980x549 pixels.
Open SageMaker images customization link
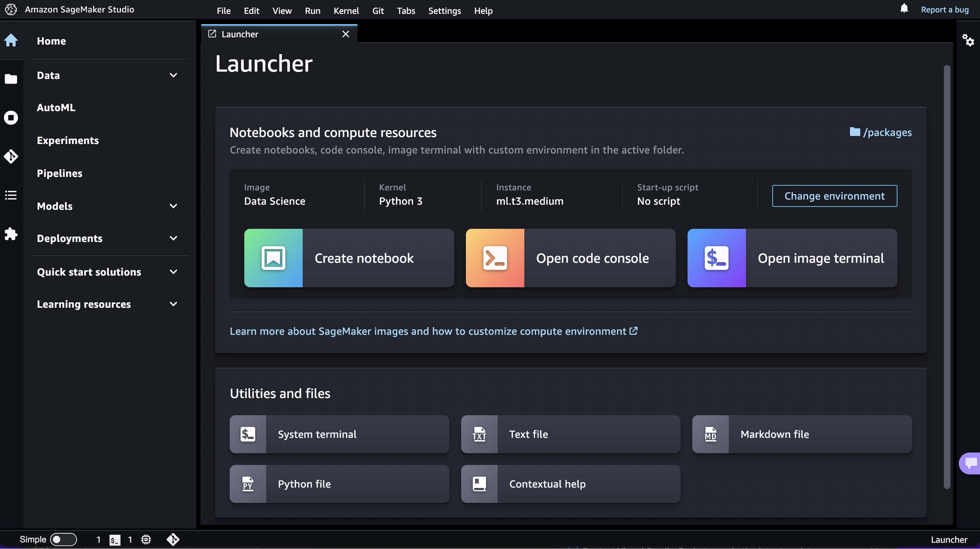(432, 332)
